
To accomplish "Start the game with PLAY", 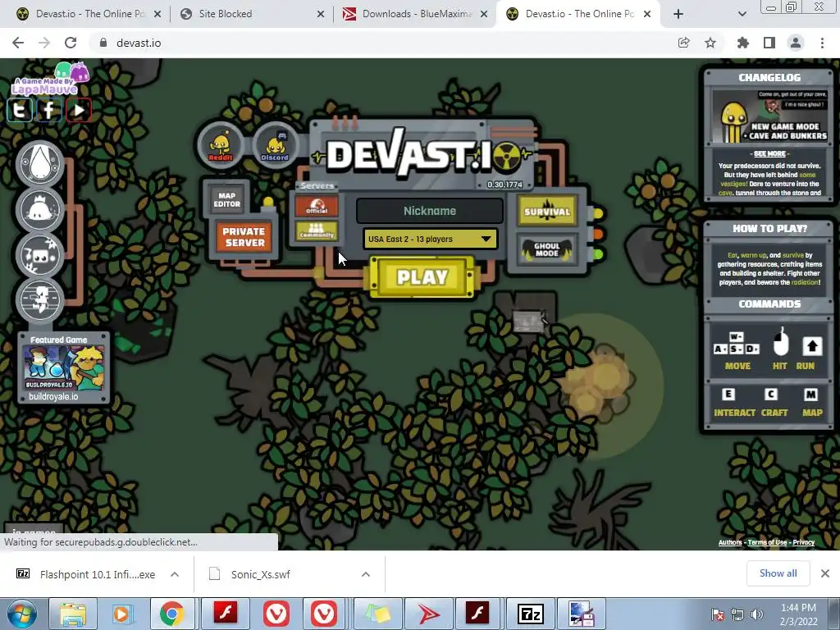I will [422, 277].
